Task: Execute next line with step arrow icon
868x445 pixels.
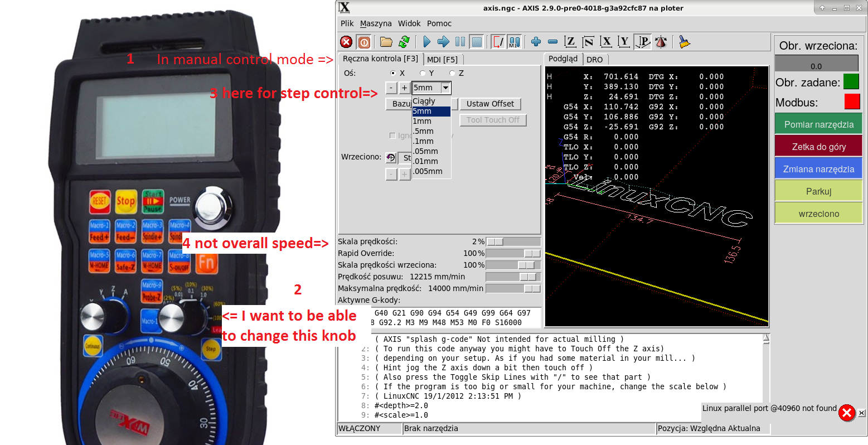Action: point(443,42)
